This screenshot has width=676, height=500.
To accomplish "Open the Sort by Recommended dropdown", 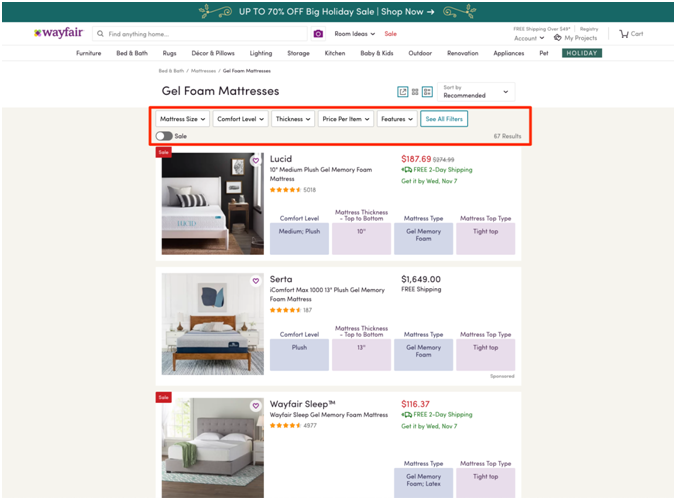I will (x=476, y=92).
